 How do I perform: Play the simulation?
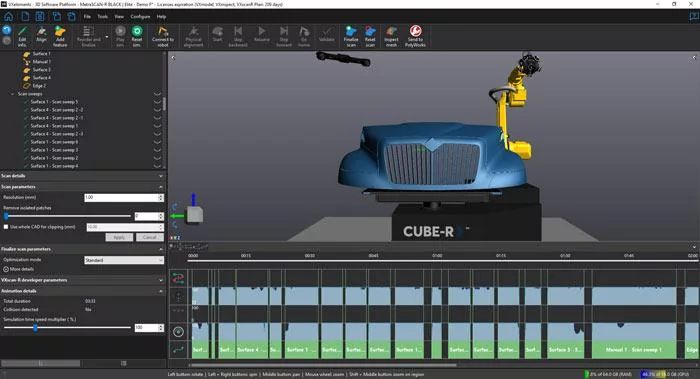pos(120,36)
